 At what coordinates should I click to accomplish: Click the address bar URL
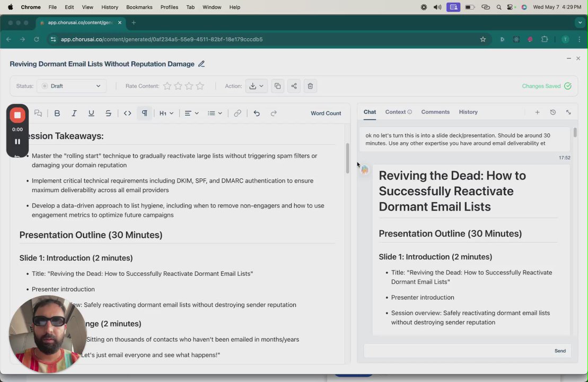pyautogui.click(x=162, y=39)
